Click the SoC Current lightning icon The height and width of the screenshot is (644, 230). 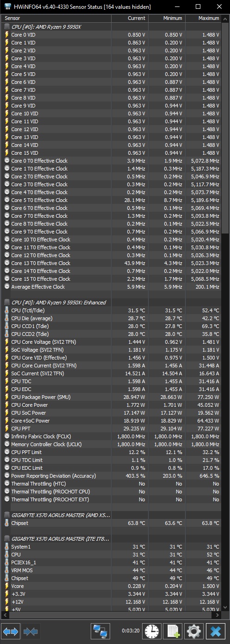click(6, 373)
